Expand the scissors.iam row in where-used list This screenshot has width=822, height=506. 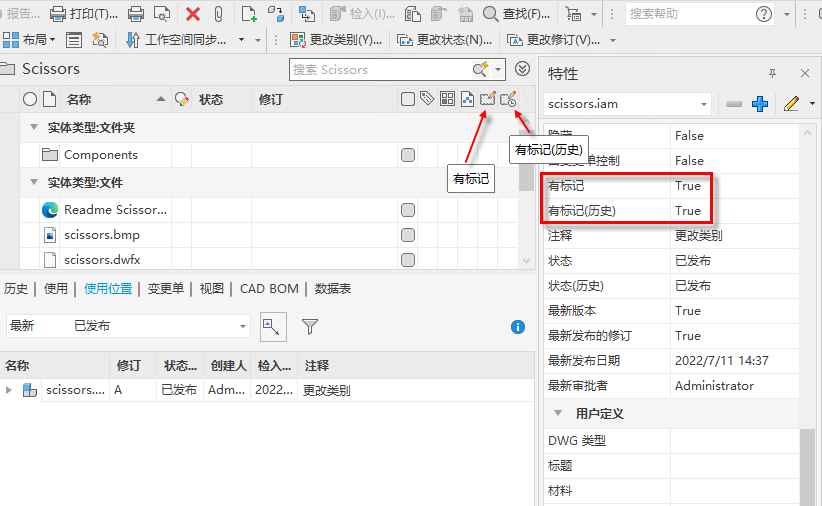pyautogui.click(x=8, y=390)
